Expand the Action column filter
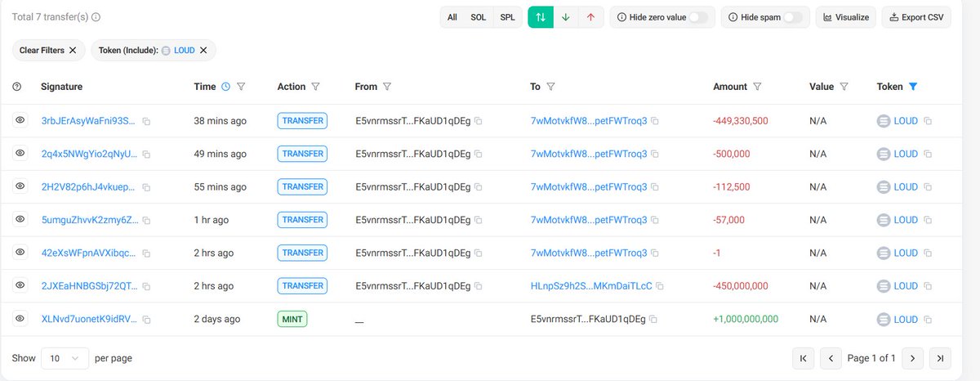This screenshot has height=381, width=980. [315, 87]
